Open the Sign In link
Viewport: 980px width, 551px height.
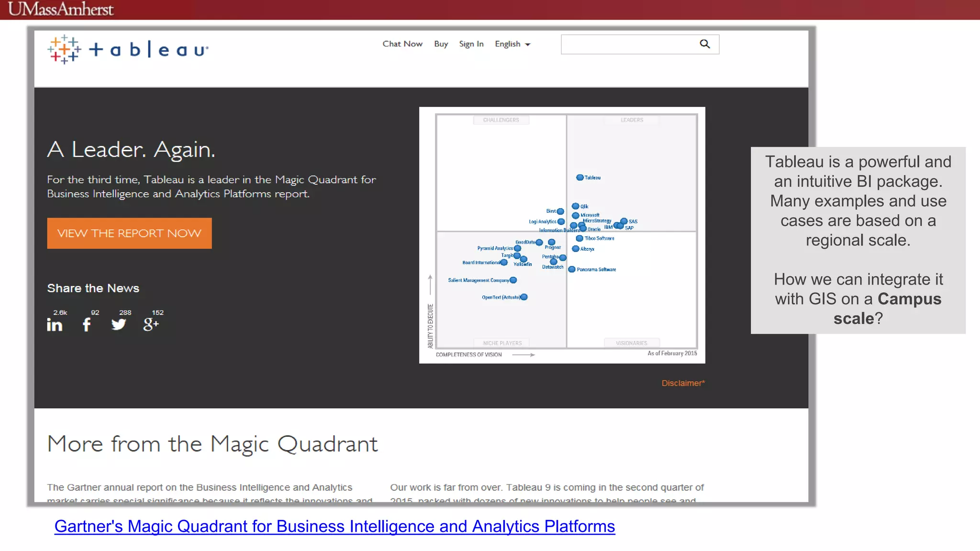(x=471, y=44)
